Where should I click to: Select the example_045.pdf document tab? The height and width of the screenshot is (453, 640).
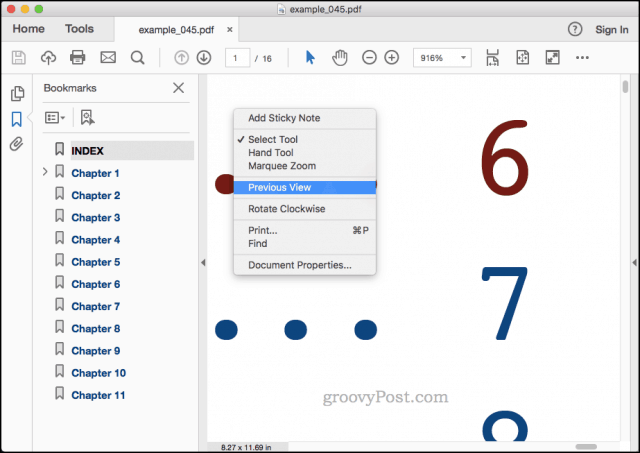pyautogui.click(x=176, y=30)
